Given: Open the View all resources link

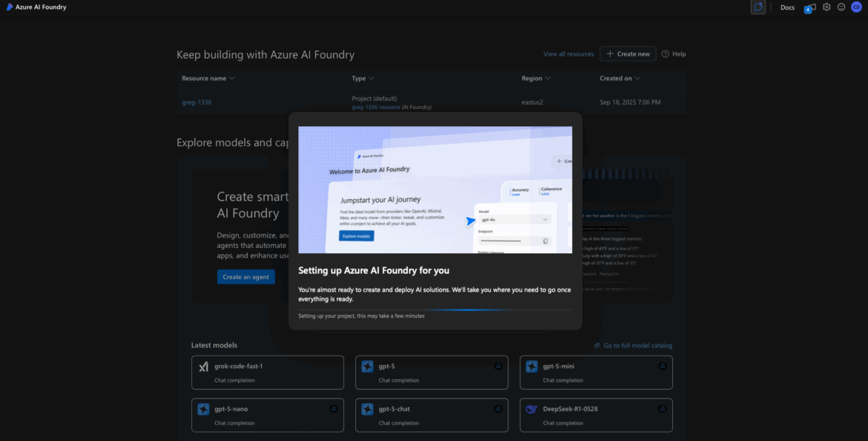Looking at the screenshot, I should [568, 54].
